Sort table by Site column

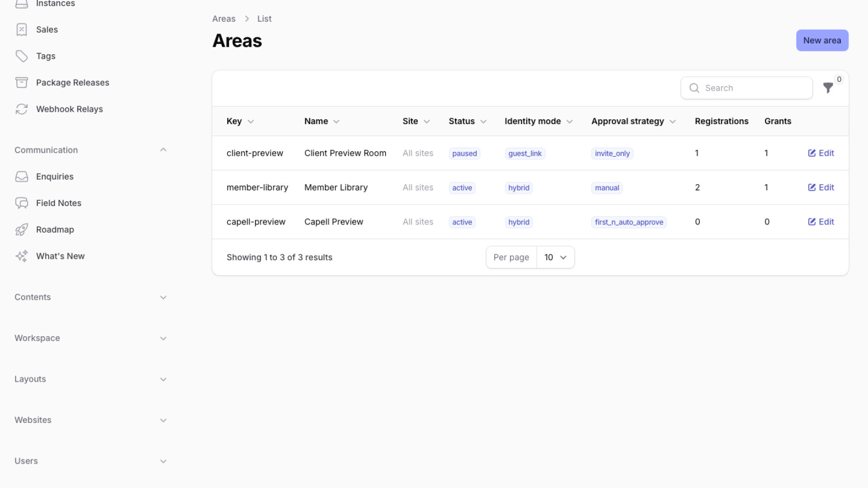pos(416,121)
